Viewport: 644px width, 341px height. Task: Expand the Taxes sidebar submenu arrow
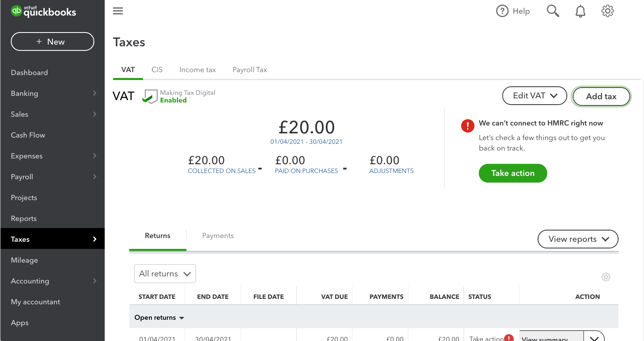(x=95, y=239)
